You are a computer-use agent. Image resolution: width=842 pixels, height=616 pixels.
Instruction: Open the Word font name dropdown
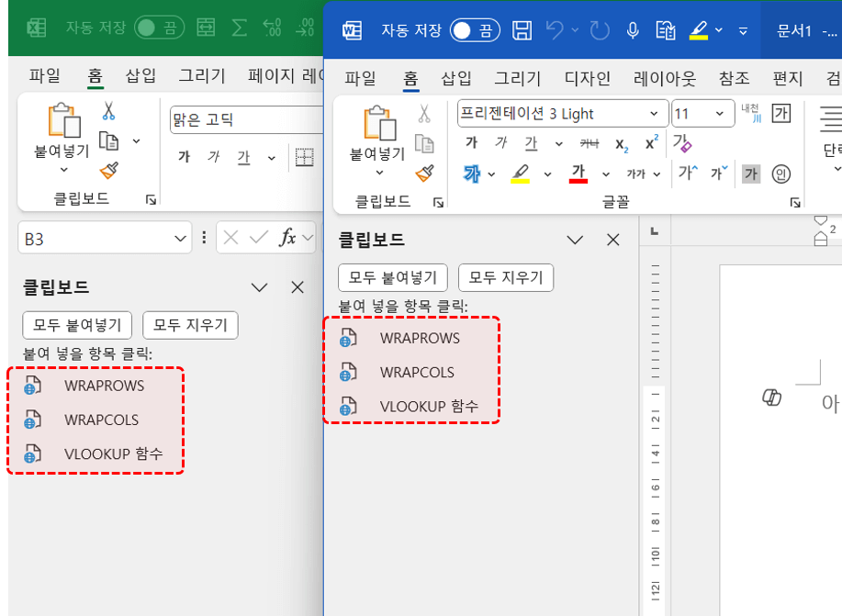tap(654, 114)
